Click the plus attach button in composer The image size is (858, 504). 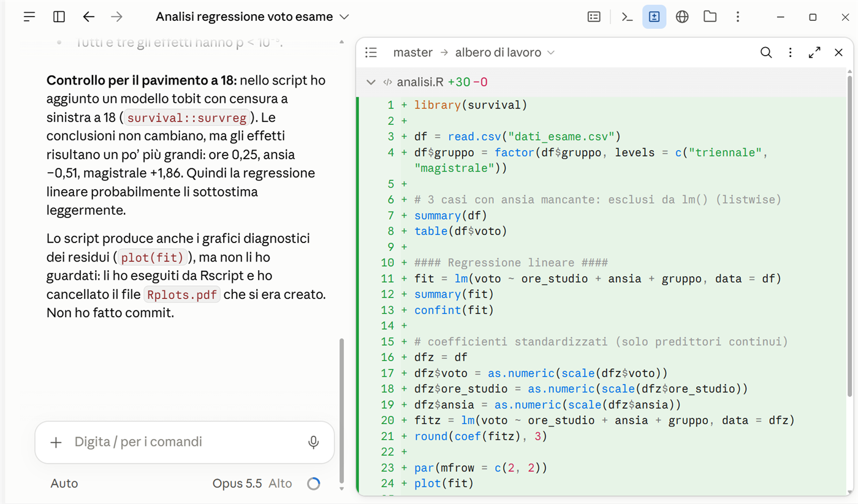pyautogui.click(x=56, y=442)
